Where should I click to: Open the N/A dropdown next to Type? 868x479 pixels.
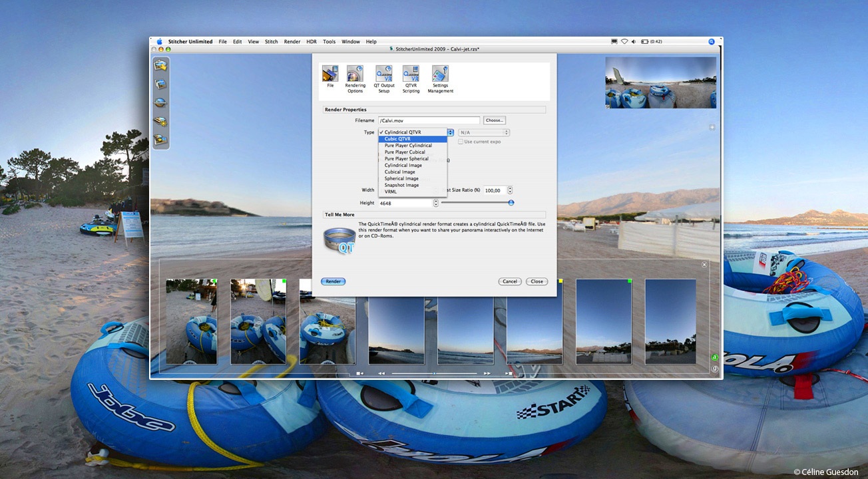pos(483,132)
